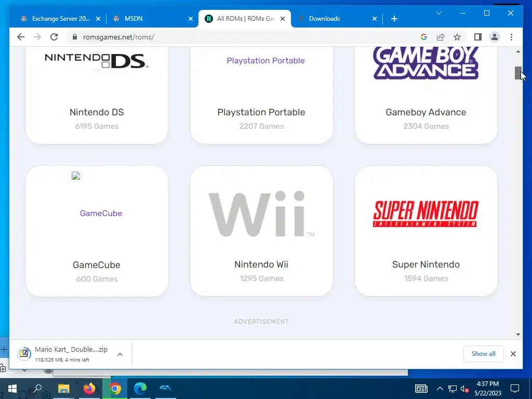Go back to the previous page
The image size is (532, 399).
point(21,37)
